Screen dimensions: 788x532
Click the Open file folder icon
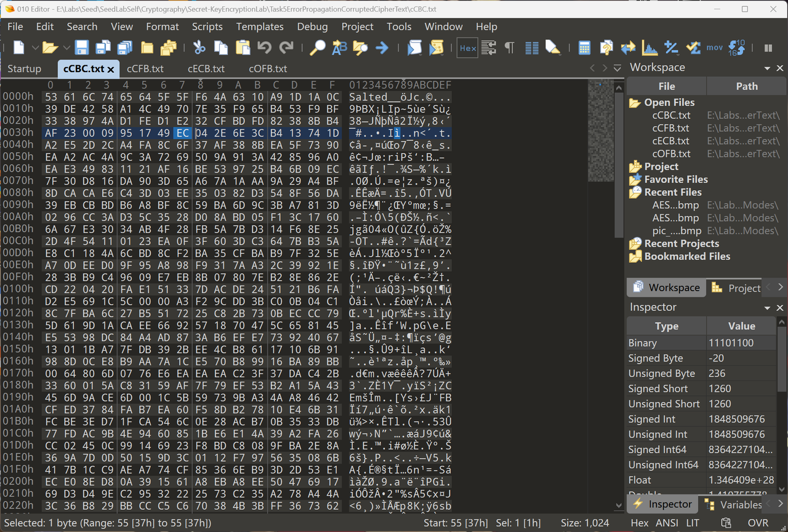50,48
